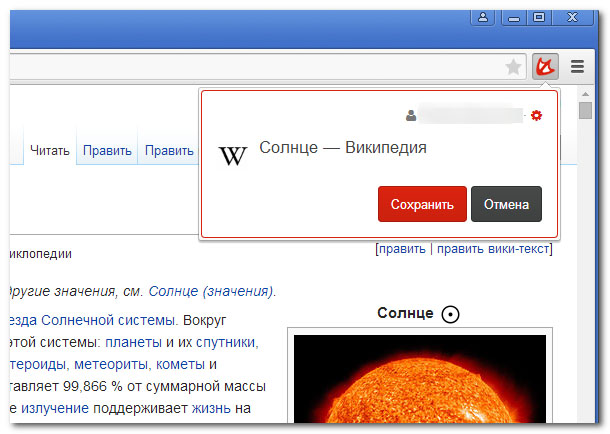The width and height of the screenshot is (610, 434).
Task: Cancel with the Отмена button
Action: click(506, 204)
